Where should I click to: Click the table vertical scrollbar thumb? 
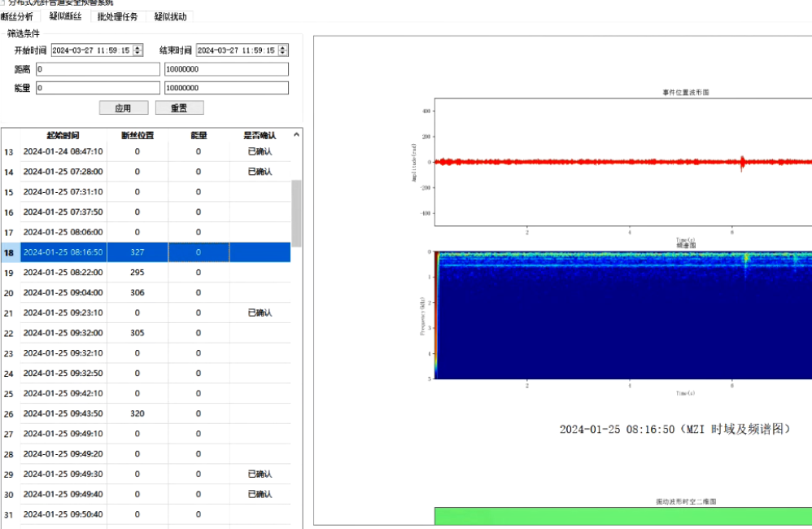pyautogui.click(x=296, y=213)
